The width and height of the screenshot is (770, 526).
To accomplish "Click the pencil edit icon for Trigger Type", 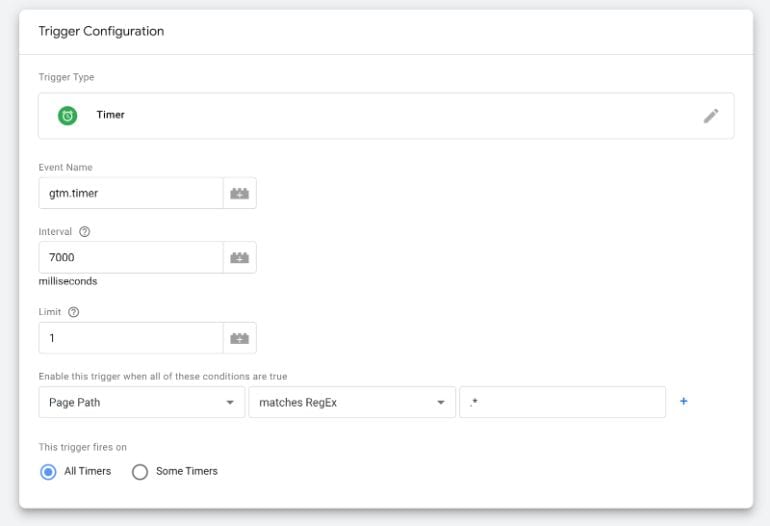I will 711,116.
